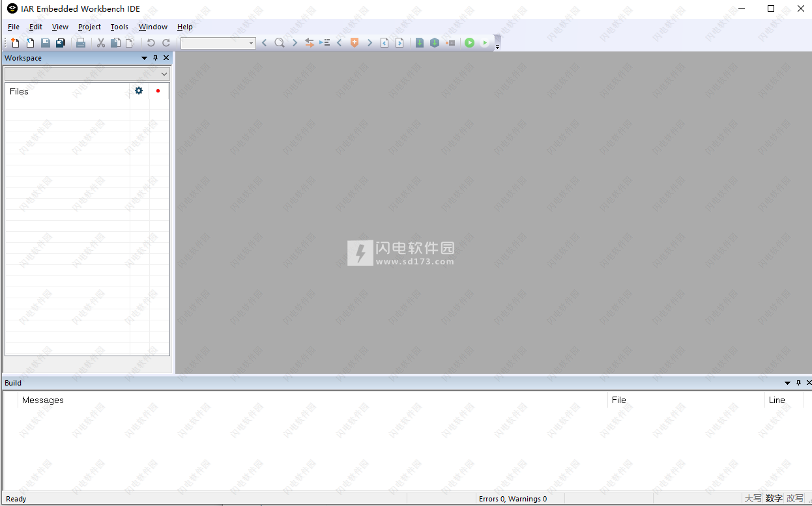Open the Tools menu
The height and width of the screenshot is (506, 812).
tap(119, 27)
